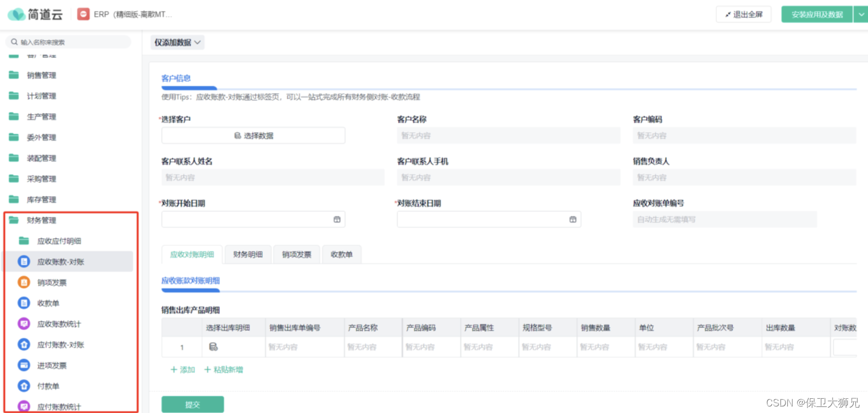Open the 销售管理 folder icon

point(14,75)
